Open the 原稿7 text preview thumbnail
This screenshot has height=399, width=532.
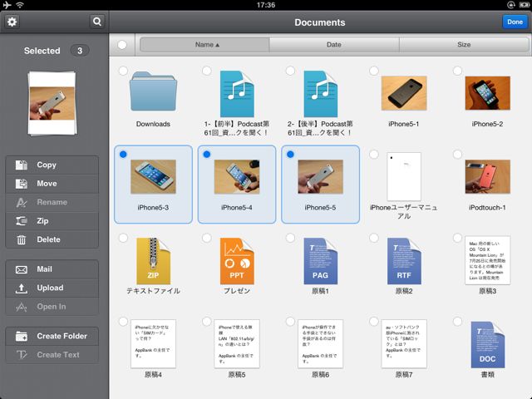pos(404,343)
